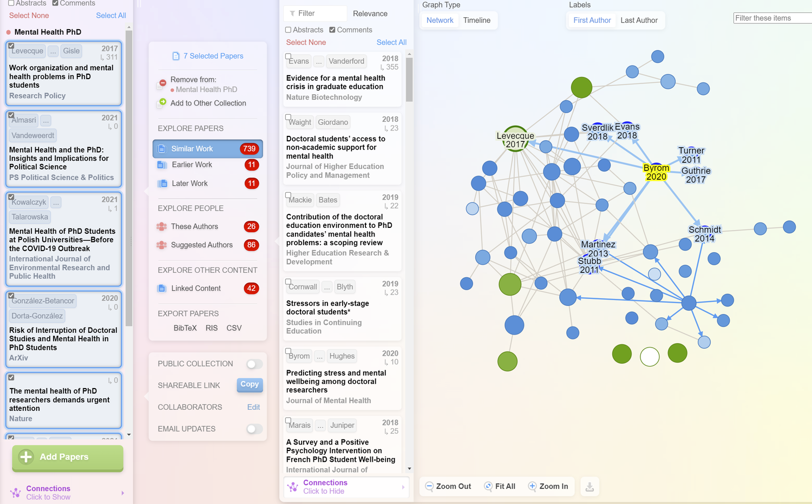The image size is (812, 504).
Task: Select Last Author labels
Action: pyautogui.click(x=639, y=20)
